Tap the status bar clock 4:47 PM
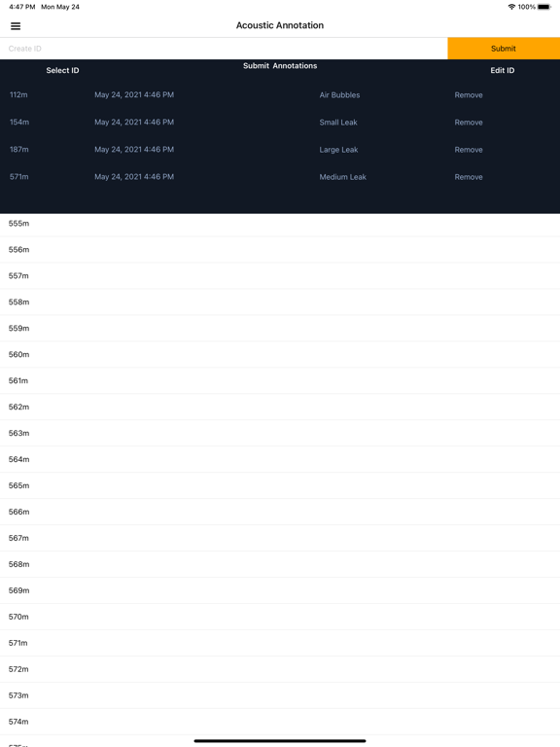The image size is (560, 747). (22, 7)
